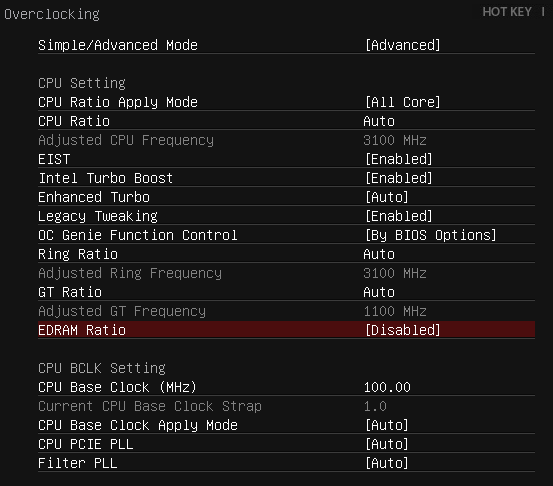Select OC Genie Function Control label

[138, 236]
